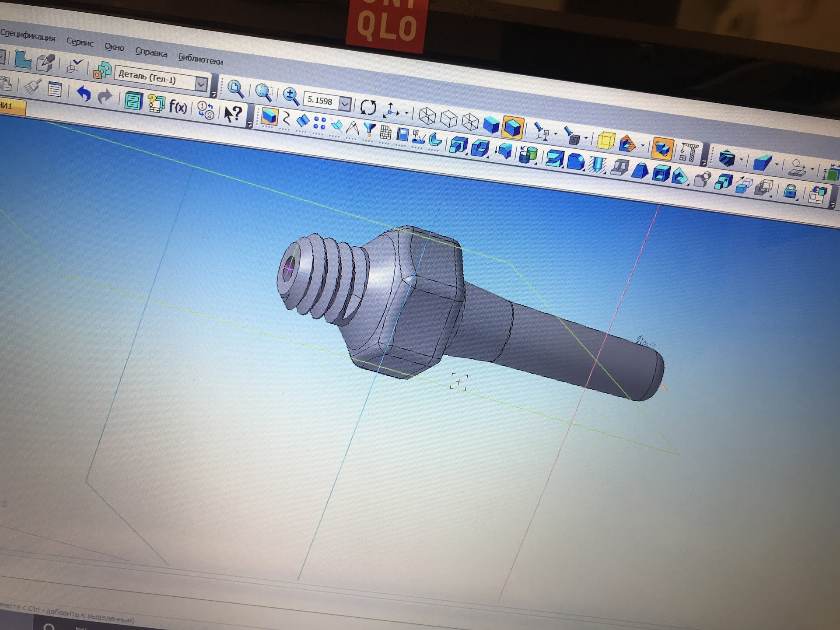This screenshot has height=630, width=840.
Task: Select the fillet rounding tool icon
Action: 575,161
